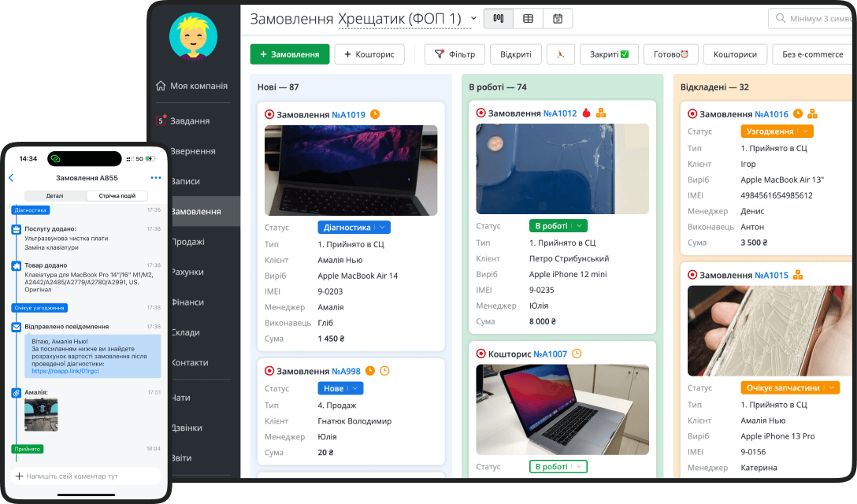Open the MacBook photo on Кошторис №A1007
The image size is (857, 504).
pyautogui.click(x=562, y=409)
